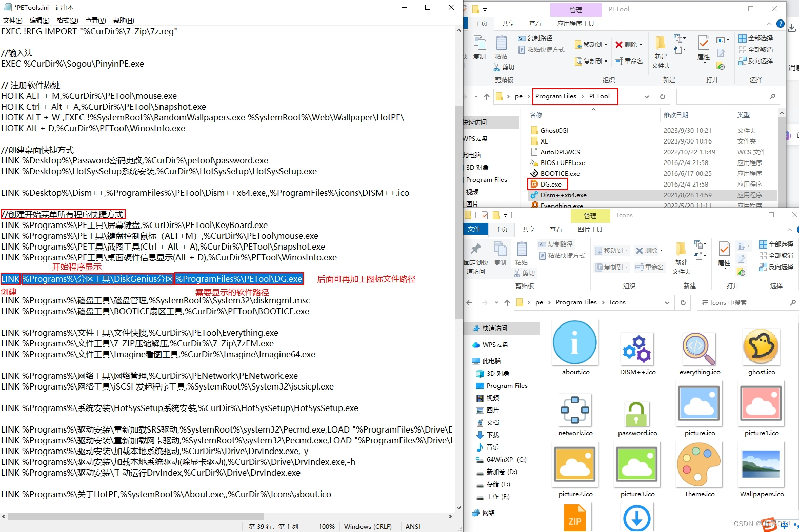Click the 复制 icon in PETool ribbon
This screenshot has width=799, height=532.
click(480, 48)
